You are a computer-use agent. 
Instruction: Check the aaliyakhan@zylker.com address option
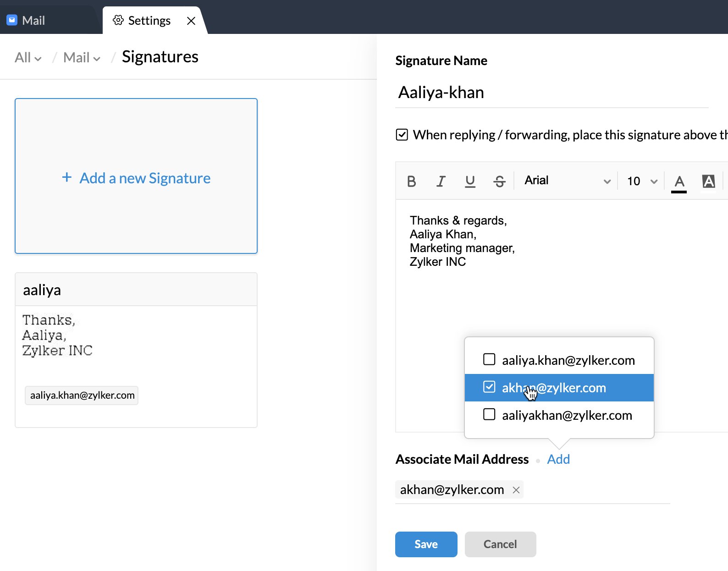(x=489, y=415)
